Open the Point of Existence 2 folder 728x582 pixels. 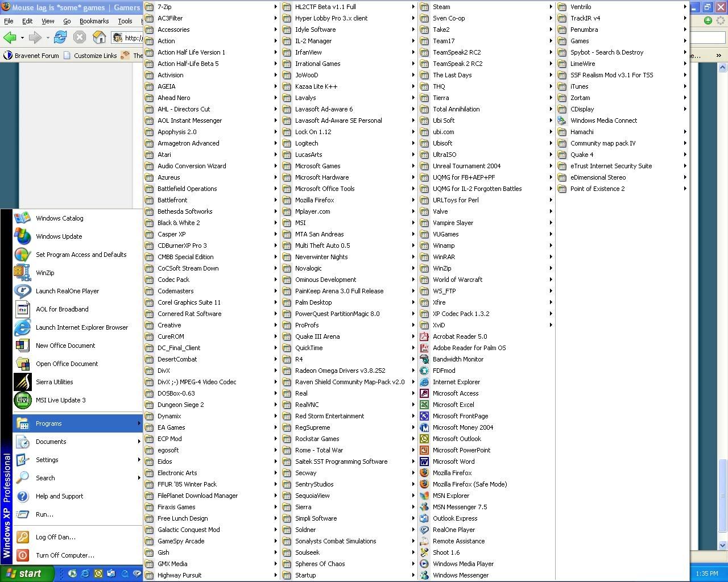pyautogui.click(x=623, y=189)
